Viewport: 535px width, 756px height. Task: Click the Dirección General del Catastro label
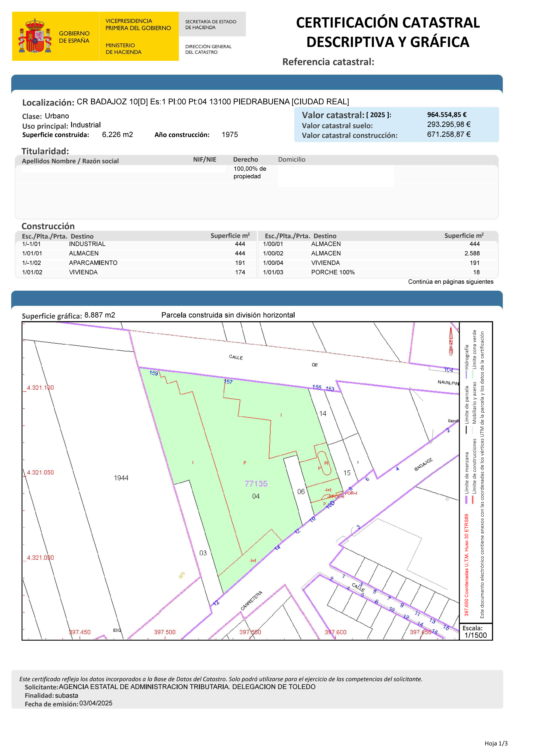coord(208,49)
